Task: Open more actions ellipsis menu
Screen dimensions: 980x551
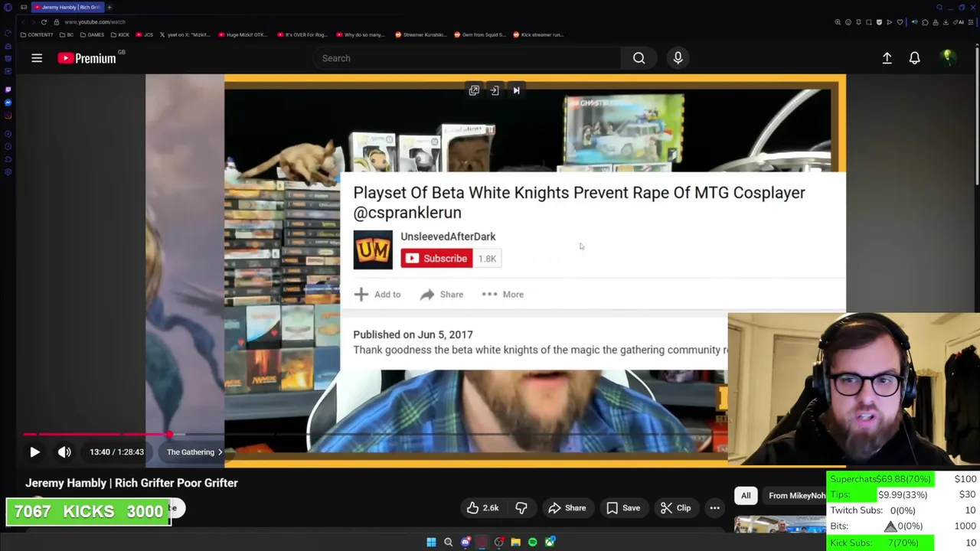Action: (x=714, y=508)
